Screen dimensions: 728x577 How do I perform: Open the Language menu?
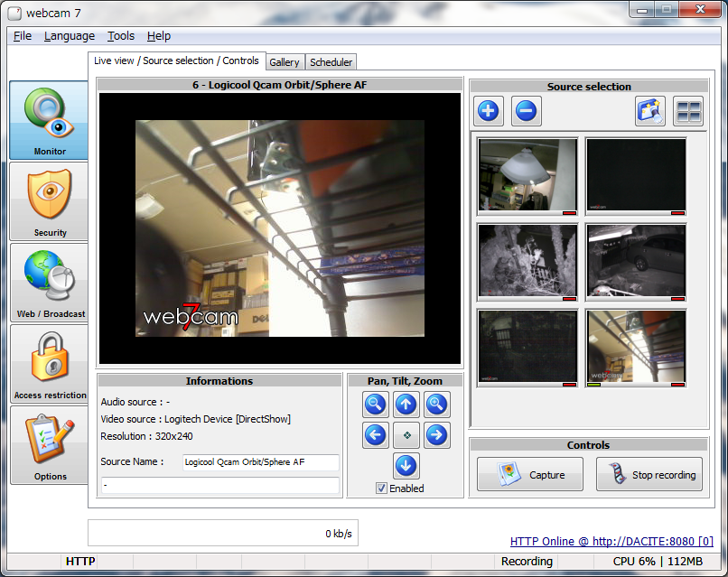point(70,36)
